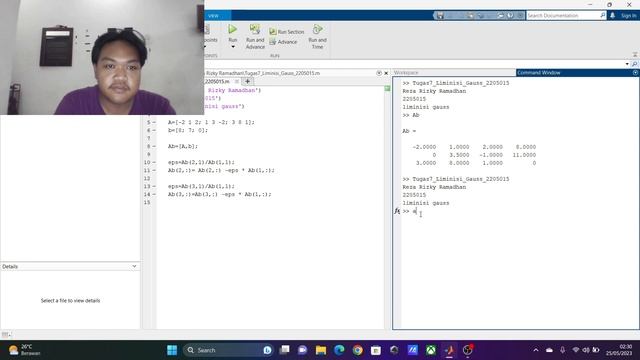Click the code line Ab=[A,b];
640x360 pixels.
click(183, 146)
